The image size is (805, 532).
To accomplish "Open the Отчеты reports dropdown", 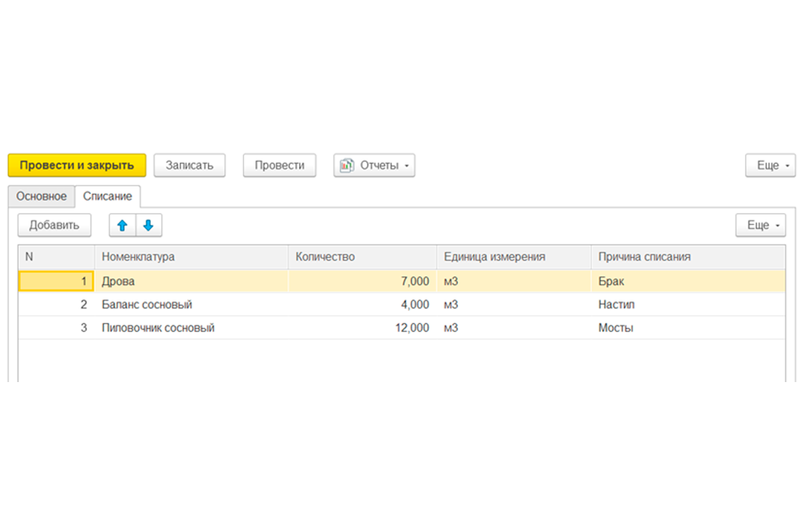I will (374, 165).
